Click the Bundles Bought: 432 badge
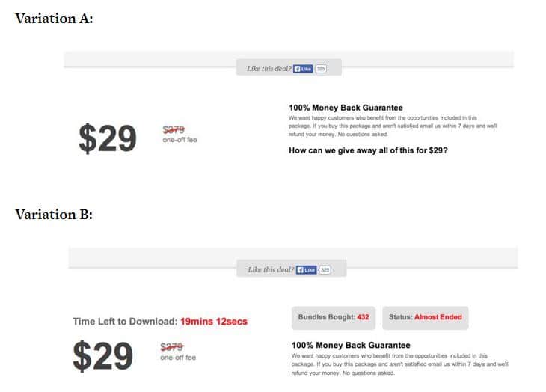Screen dimensions: 546x392 pos(334,317)
